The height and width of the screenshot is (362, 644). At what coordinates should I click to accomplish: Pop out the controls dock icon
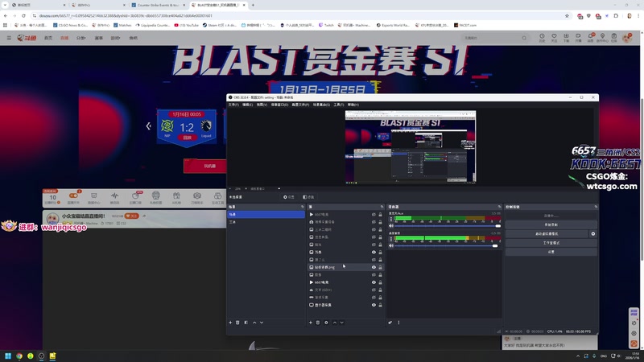pos(595,207)
